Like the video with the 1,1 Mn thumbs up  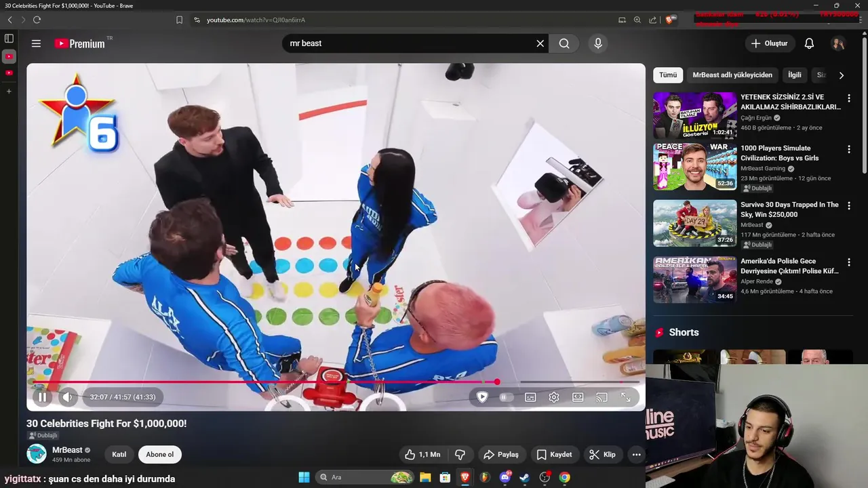coord(422,455)
